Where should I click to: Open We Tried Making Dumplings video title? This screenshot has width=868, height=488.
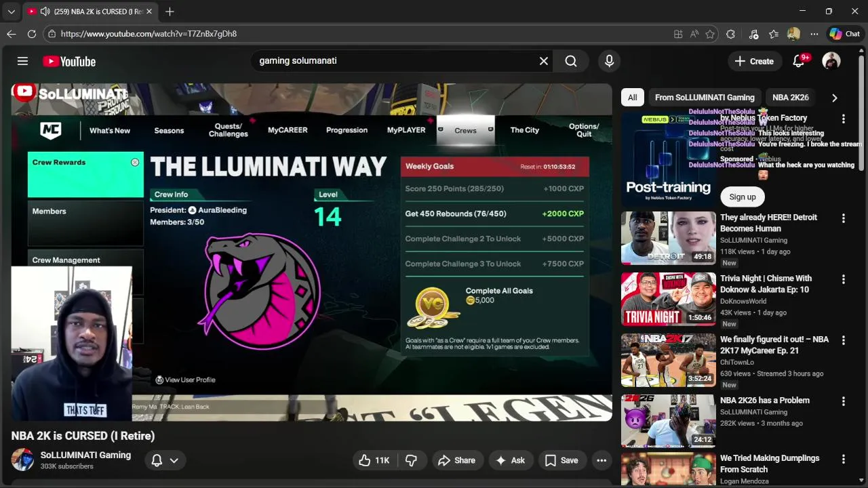click(770, 464)
